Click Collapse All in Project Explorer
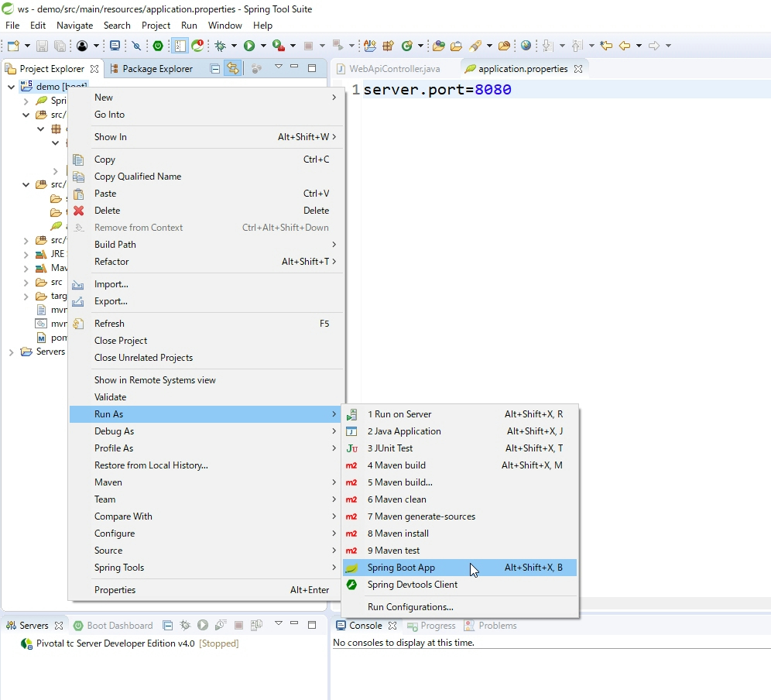 (x=215, y=68)
